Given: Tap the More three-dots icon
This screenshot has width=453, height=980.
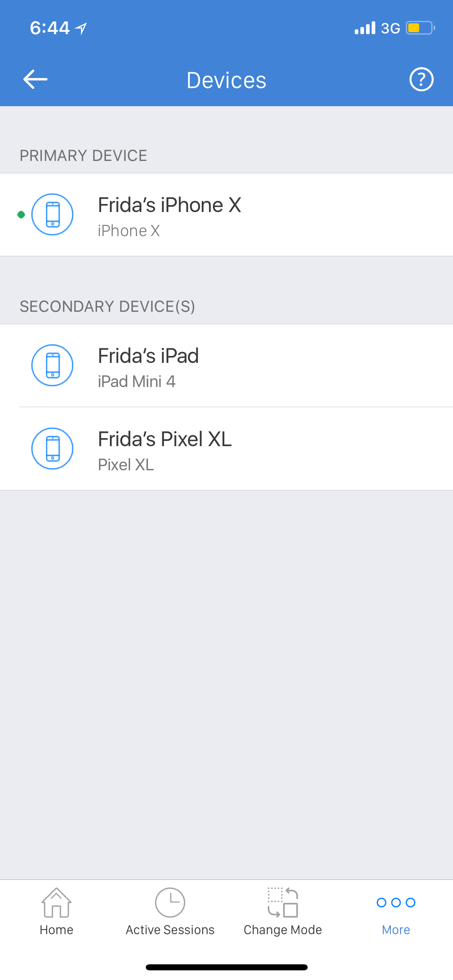Looking at the screenshot, I should tap(396, 902).
